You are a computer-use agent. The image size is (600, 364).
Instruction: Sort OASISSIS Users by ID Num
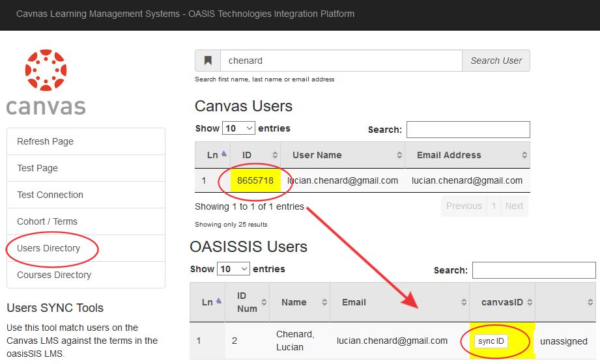pyautogui.click(x=248, y=302)
